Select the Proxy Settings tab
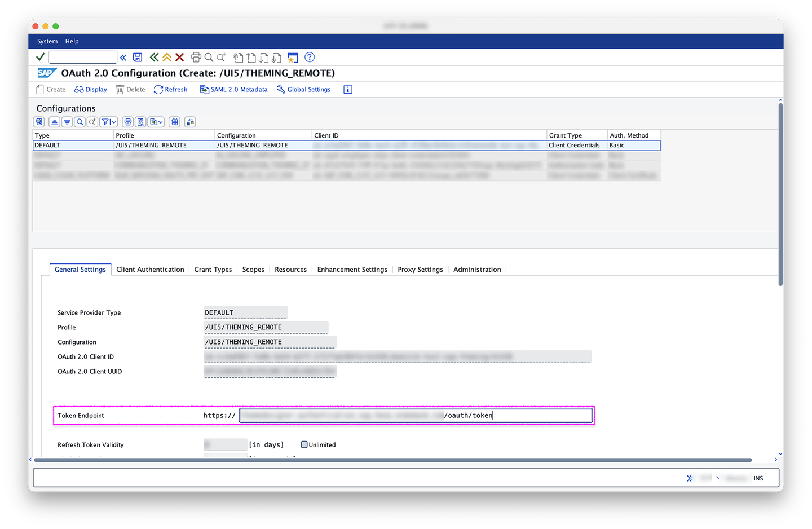This screenshot has width=812, height=529. click(x=420, y=270)
